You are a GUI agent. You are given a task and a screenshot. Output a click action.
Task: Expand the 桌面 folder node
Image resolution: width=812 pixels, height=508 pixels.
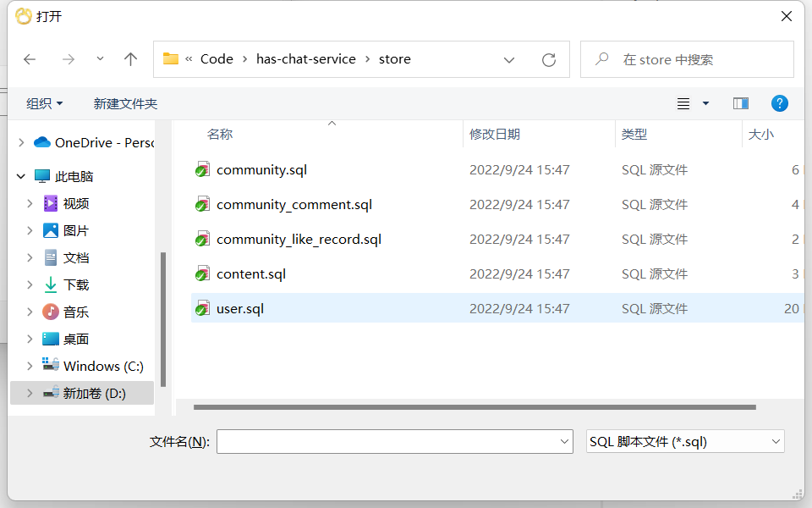[x=30, y=339]
